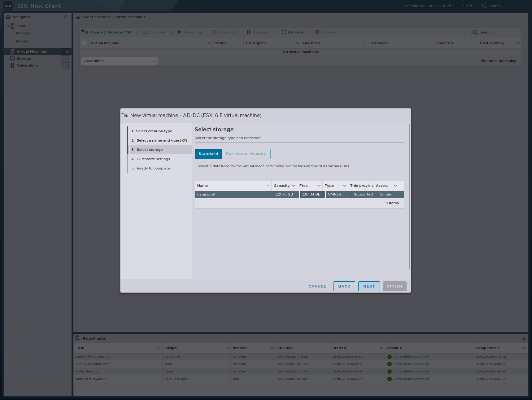Screen dimensions: 532x400
Task: Select Virtual Machines in the Navigator
Action: click(32, 51)
